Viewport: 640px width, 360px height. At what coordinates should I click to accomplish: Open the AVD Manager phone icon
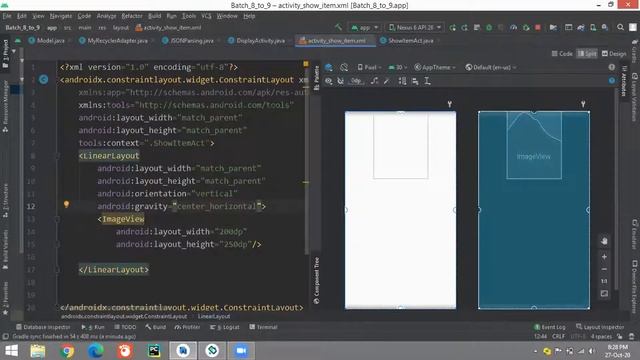click(x=593, y=27)
